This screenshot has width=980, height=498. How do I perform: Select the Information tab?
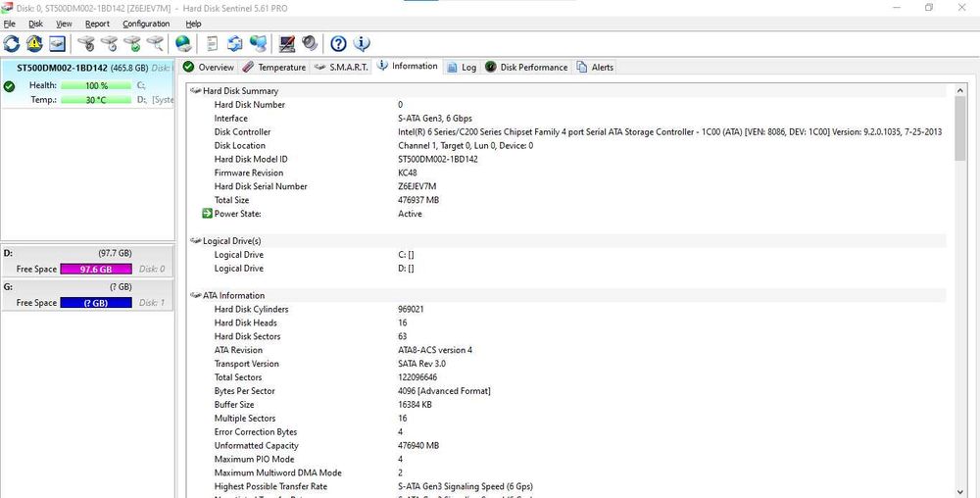pyautogui.click(x=408, y=66)
